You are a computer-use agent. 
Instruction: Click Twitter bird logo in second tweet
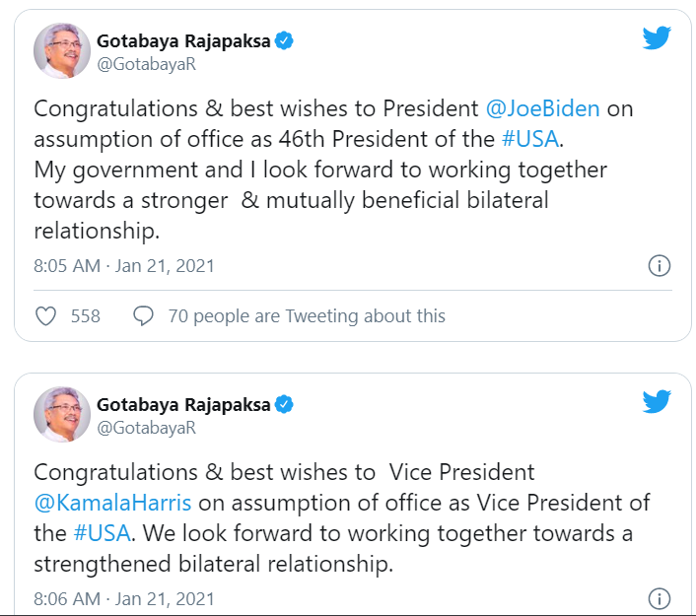[657, 401]
